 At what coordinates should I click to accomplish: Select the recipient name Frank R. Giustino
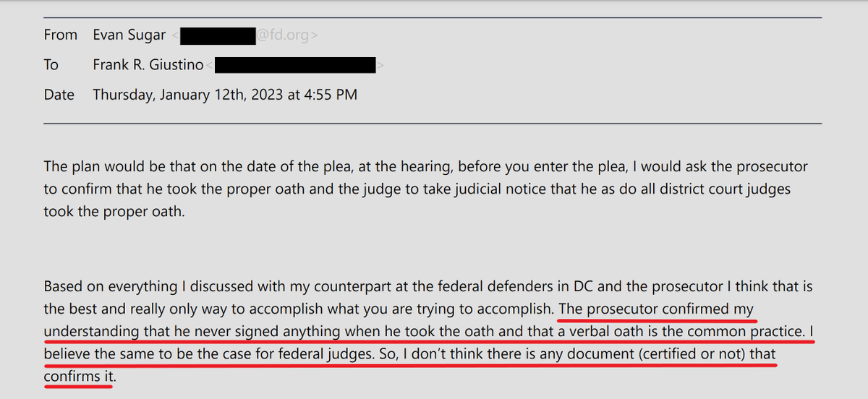148,65
